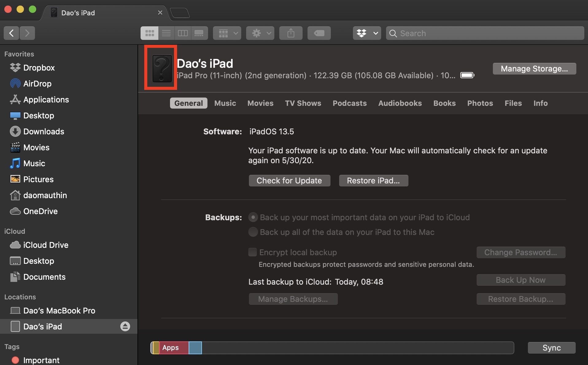Close the Dao's iPad tab

[160, 13]
